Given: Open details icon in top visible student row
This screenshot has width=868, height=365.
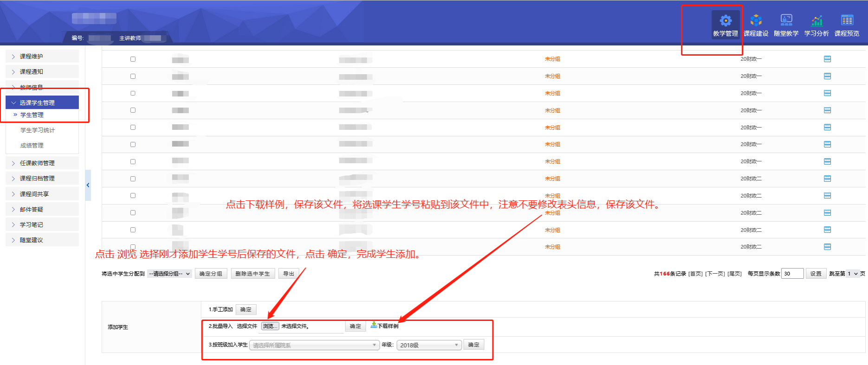Looking at the screenshot, I should pos(827,59).
